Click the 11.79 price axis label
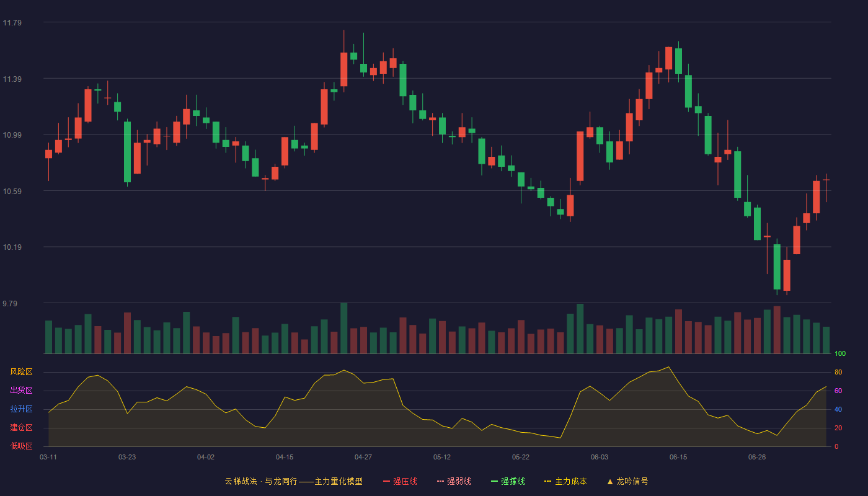 (x=12, y=23)
